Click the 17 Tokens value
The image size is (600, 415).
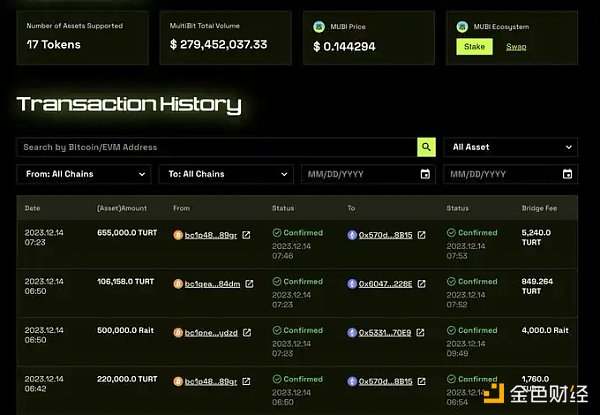tap(54, 45)
